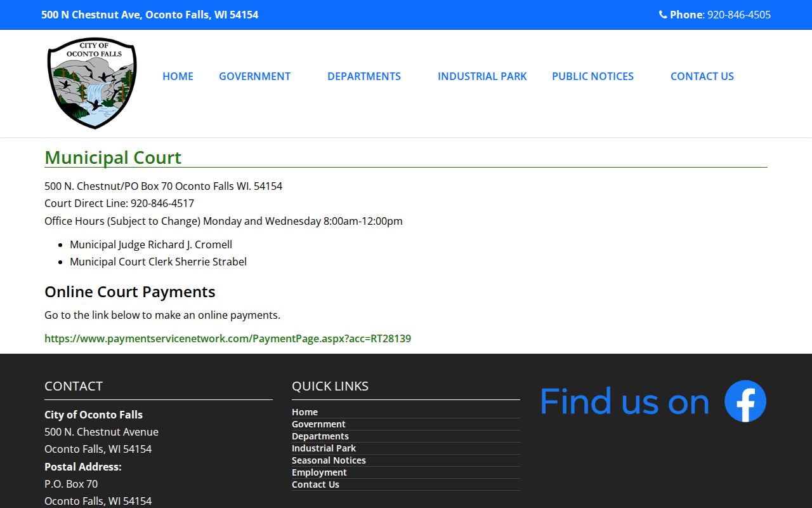This screenshot has width=812, height=508.
Task: Click '500 N. Chestnut Avenue' footer text
Action: coord(101,432)
